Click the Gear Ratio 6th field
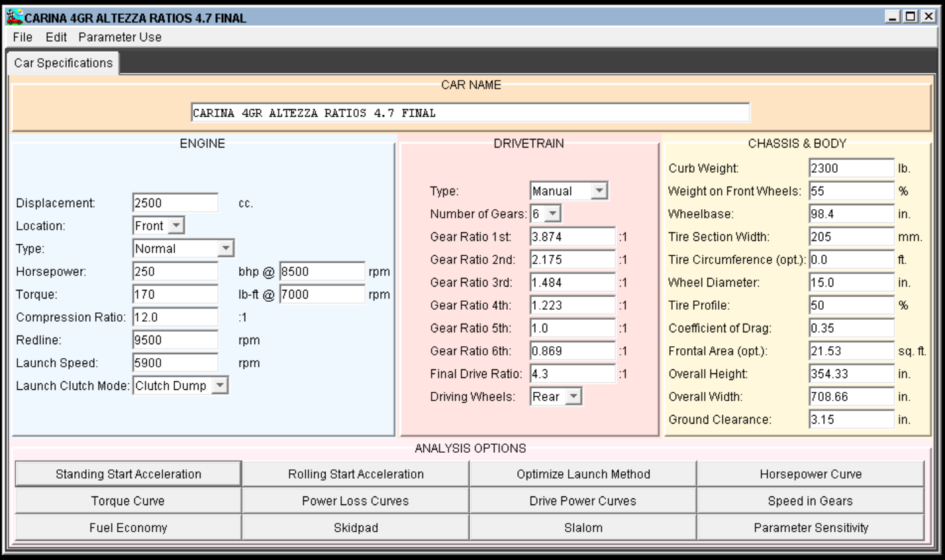Viewport: 945px width, 560px height. point(573,351)
